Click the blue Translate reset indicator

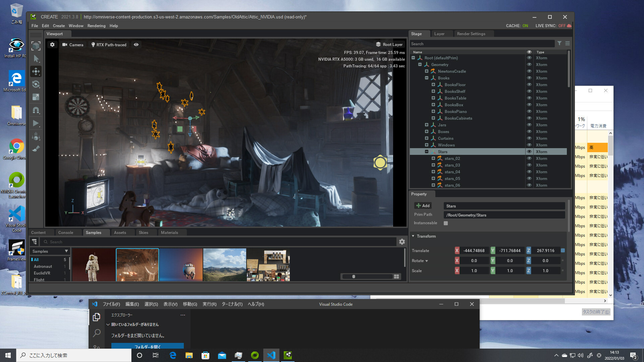[563, 250]
